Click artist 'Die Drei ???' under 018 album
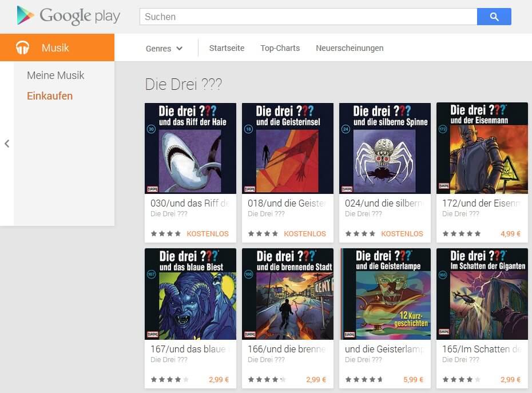This screenshot has width=532, height=393. click(266, 214)
